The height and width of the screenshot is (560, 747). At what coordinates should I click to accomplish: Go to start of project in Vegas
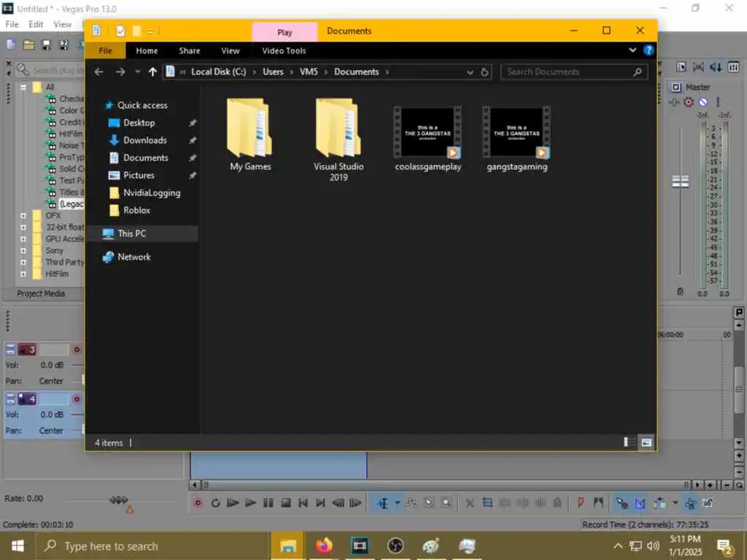coord(303,503)
